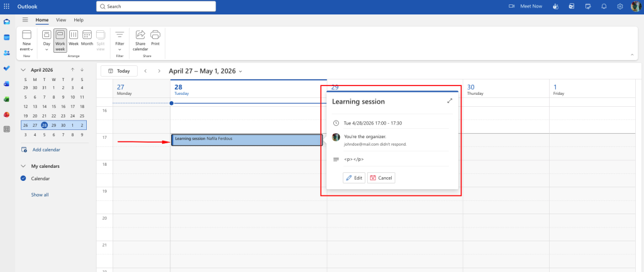Switch to the View tab
Screen dimensions: 644x272
[61, 20]
